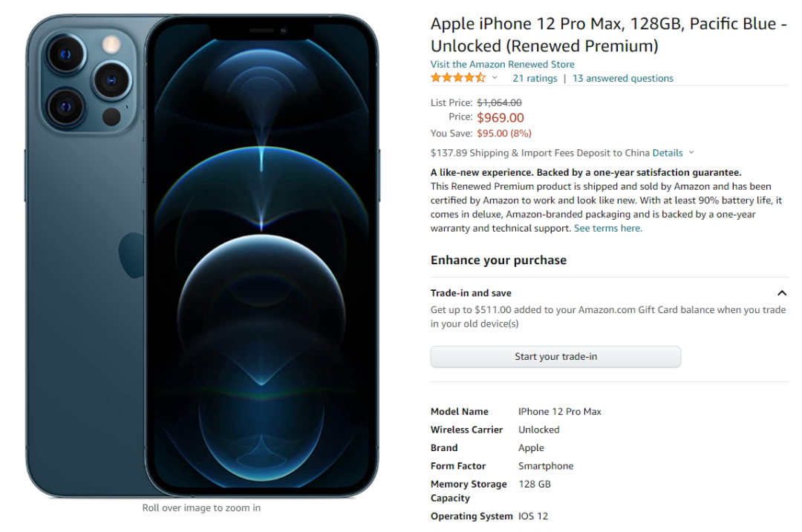Click the Roll over image to zoom caption
Image resolution: width=802 pixels, height=532 pixels.
pos(201,508)
